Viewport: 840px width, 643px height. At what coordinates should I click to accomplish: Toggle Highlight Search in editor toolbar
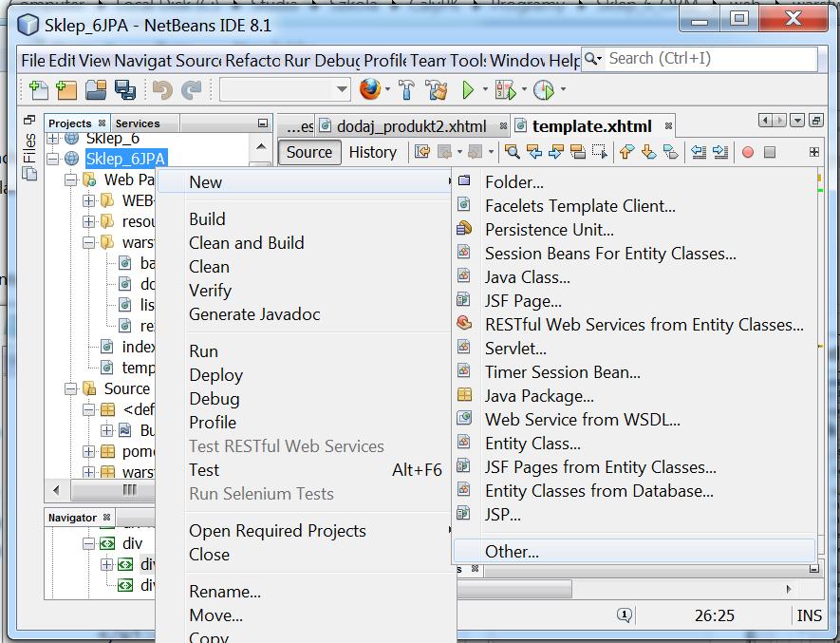pos(577,152)
